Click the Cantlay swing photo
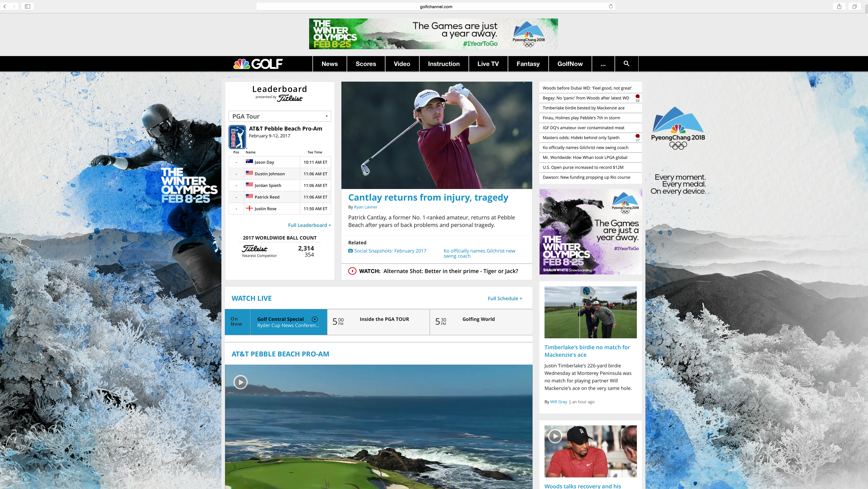 437,135
